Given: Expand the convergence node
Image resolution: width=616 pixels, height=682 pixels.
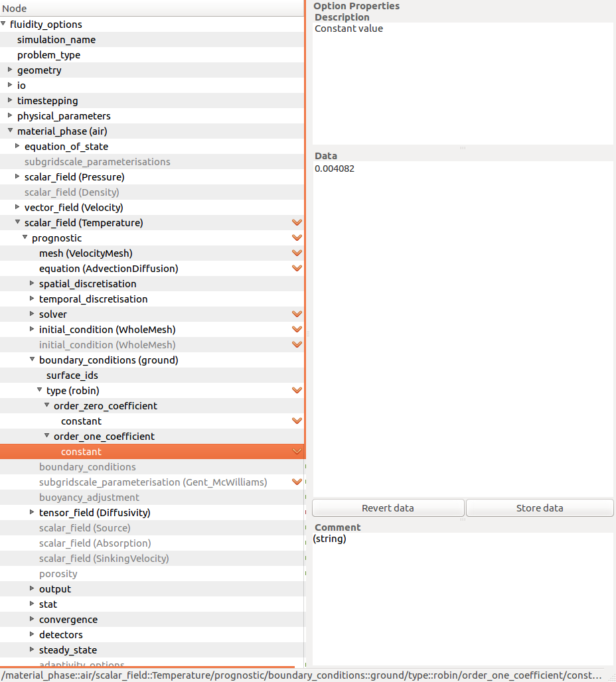Looking at the screenshot, I should coord(32,618).
